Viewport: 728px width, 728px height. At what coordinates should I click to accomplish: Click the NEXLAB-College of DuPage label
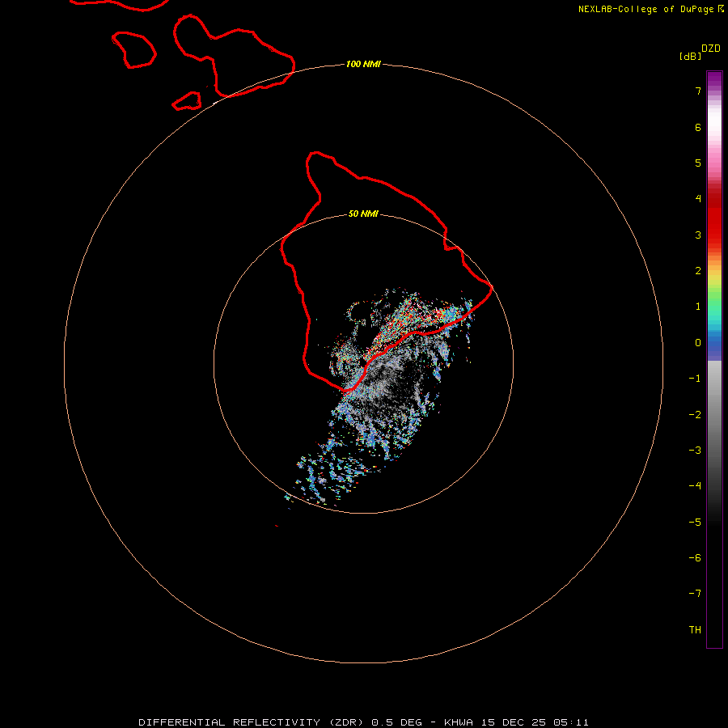coord(645,9)
